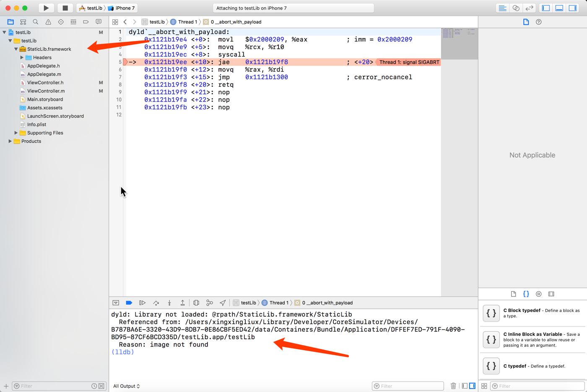Viewport: 587px width, 392px height.
Task: Expand the Supporting Files group
Action: tap(16, 133)
